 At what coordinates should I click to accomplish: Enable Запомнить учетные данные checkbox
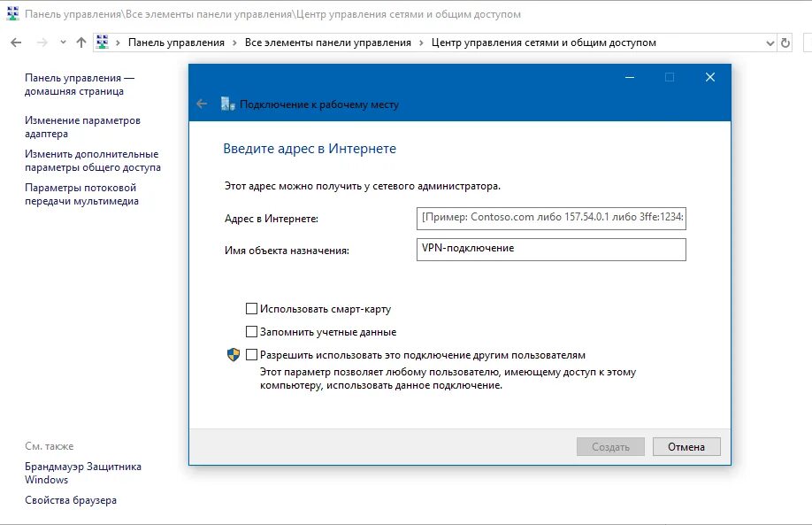[x=251, y=332]
